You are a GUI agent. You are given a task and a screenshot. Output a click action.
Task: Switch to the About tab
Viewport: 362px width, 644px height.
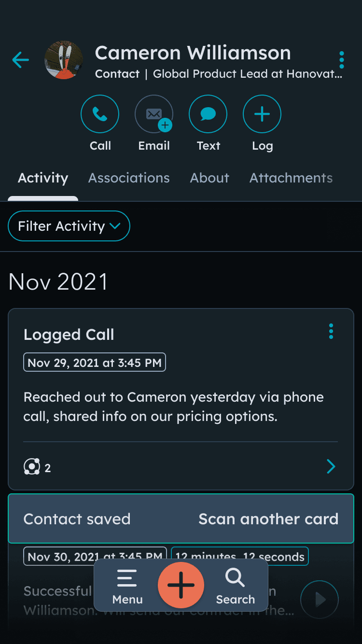pos(209,178)
